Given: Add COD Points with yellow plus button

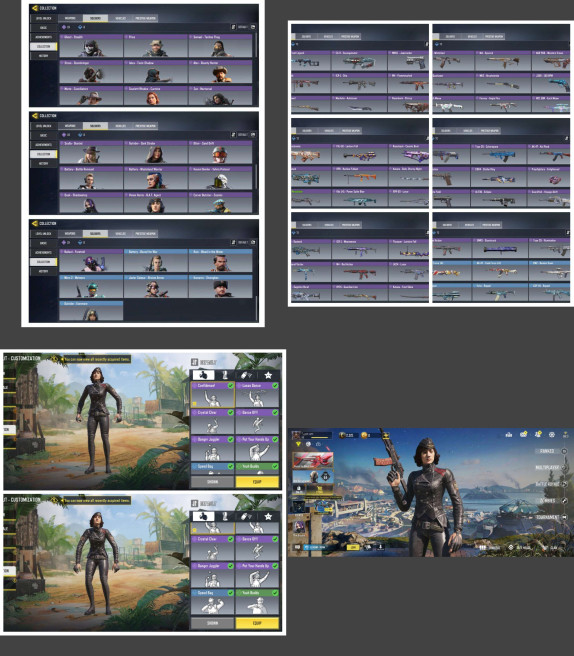Looking at the screenshot, I should pos(385,436).
